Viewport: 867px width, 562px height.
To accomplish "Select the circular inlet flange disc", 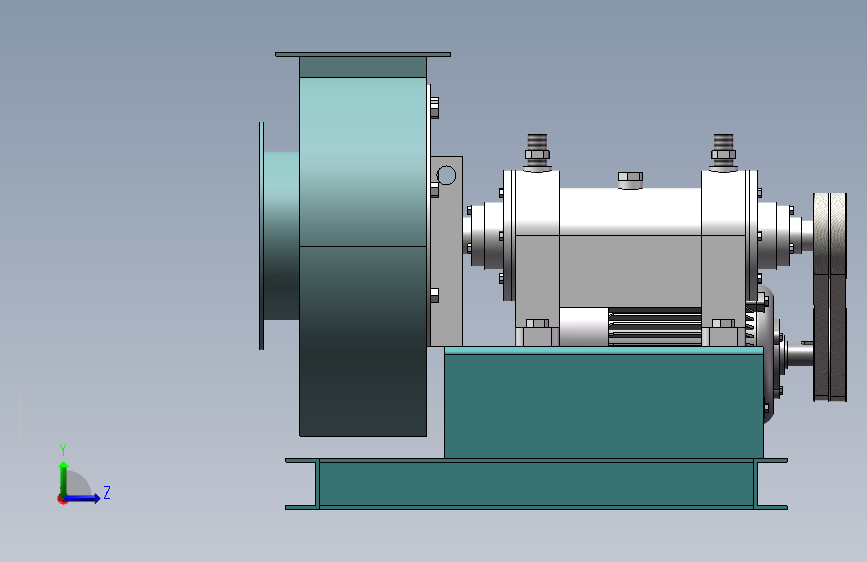I will 262,236.
